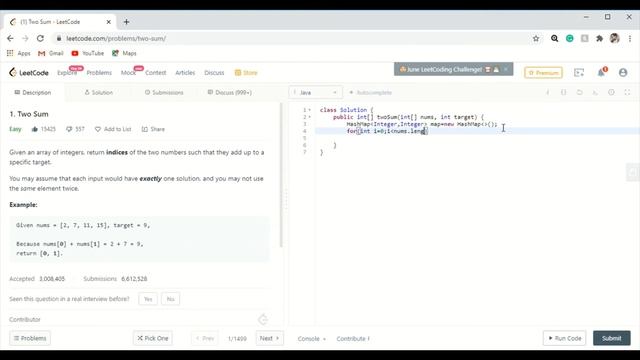Place cursor on code line 4
This screenshot has width=640, height=360.
click(477, 131)
